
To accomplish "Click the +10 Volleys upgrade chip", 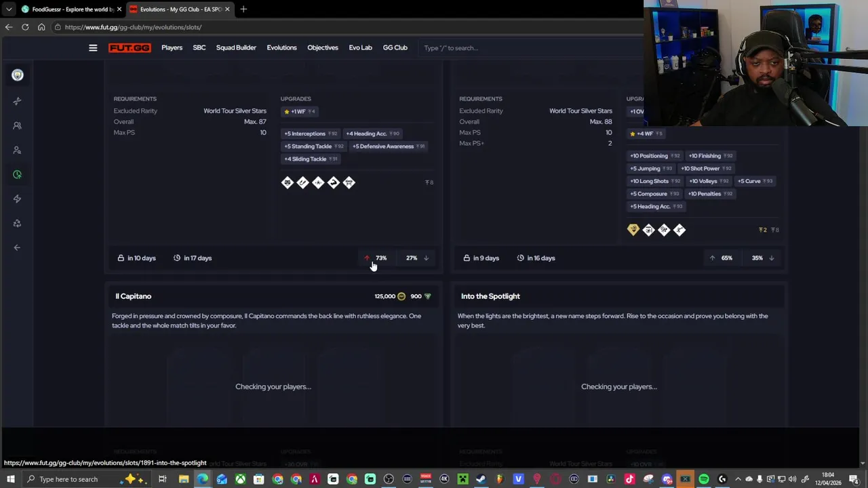I will tap(709, 181).
